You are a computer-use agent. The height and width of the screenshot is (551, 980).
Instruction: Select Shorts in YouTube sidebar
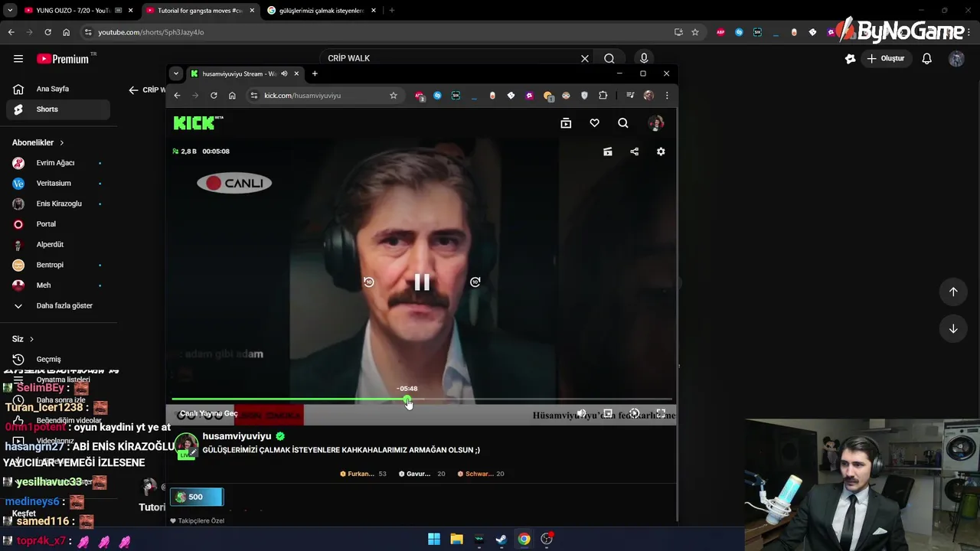coord(58,109)
